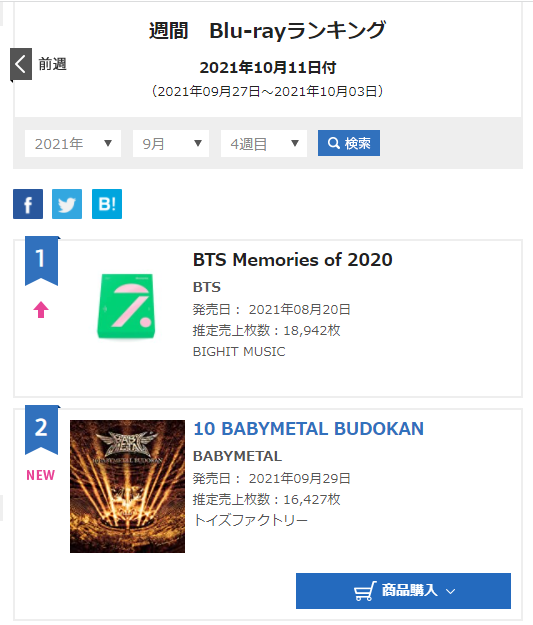Click the rank 2 blue ribbon badge
Image resolution: width=533 pixels, height=625 pixels.
point(41,430)
